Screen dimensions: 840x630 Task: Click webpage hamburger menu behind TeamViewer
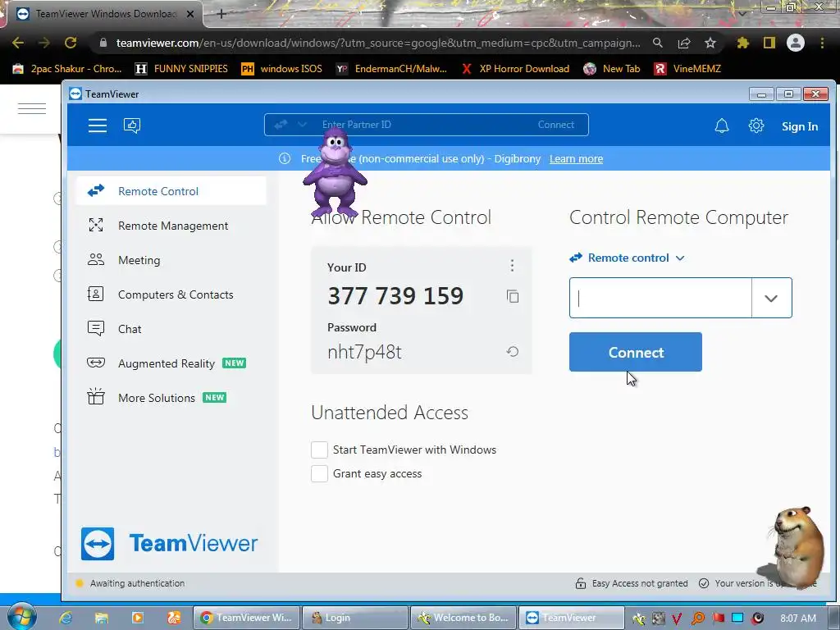coord(32,108)
